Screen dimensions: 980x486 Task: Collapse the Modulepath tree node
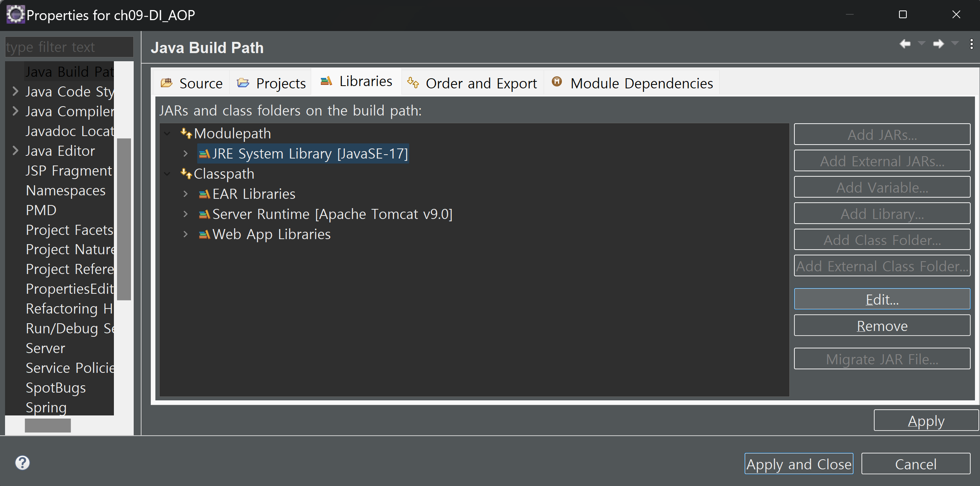[167, 134]
